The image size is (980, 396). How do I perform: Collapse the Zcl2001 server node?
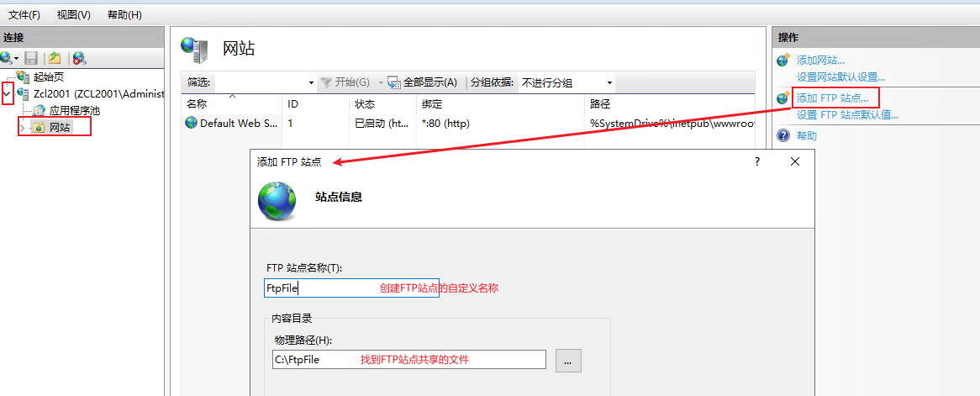click(x=8, y=94)
